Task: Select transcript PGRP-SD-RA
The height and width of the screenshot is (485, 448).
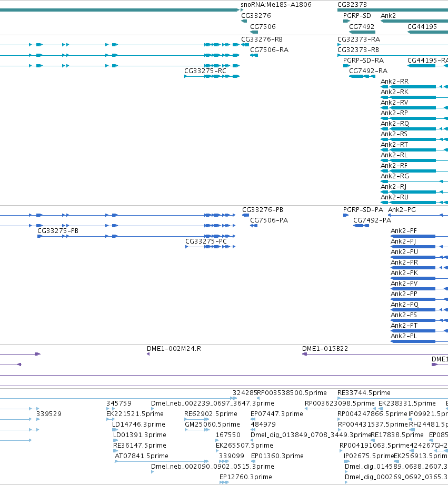Action: tap(363, 60)
